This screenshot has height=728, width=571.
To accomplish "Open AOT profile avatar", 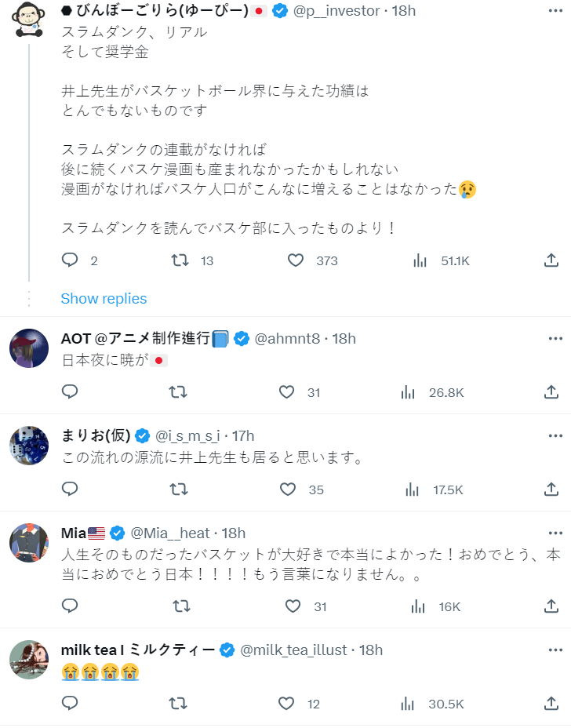I will coord(29,348).
